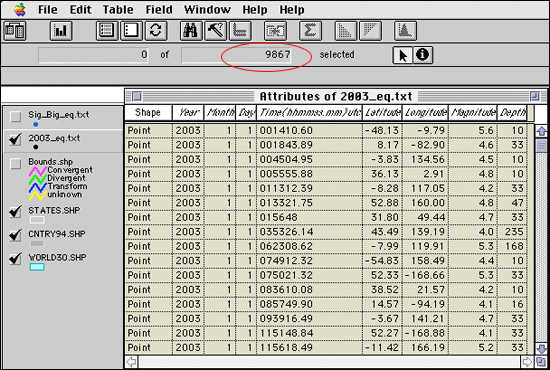Click the Refresh arrows toolbar icon

tap(156, 31)
